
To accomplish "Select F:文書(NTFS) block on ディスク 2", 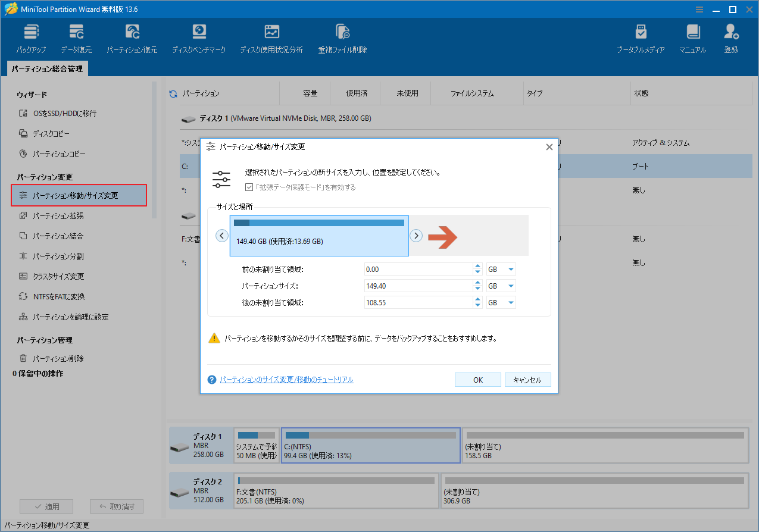I will [x=336, y=491].
